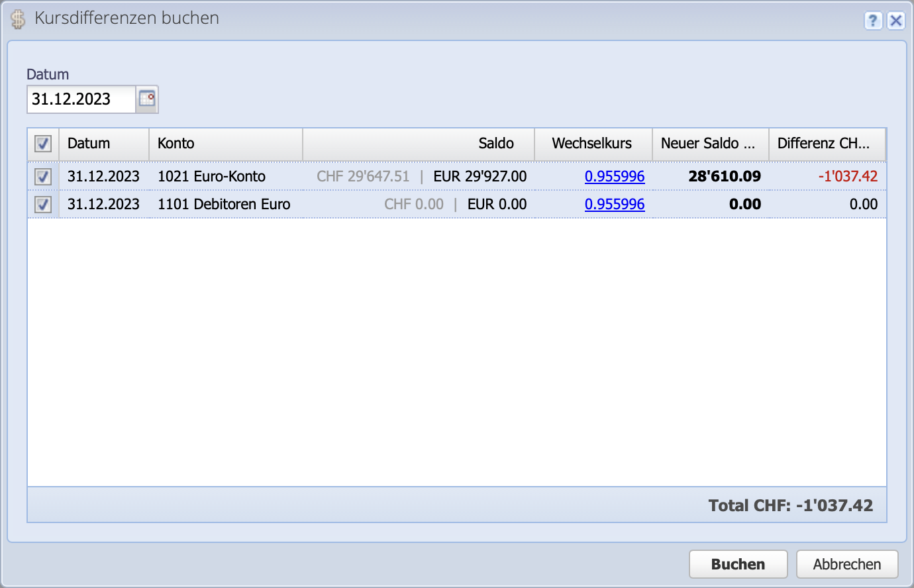This screenshot has height=588, width=914.
Task: Open the calendar date picker icon
Action: point(147,99)
